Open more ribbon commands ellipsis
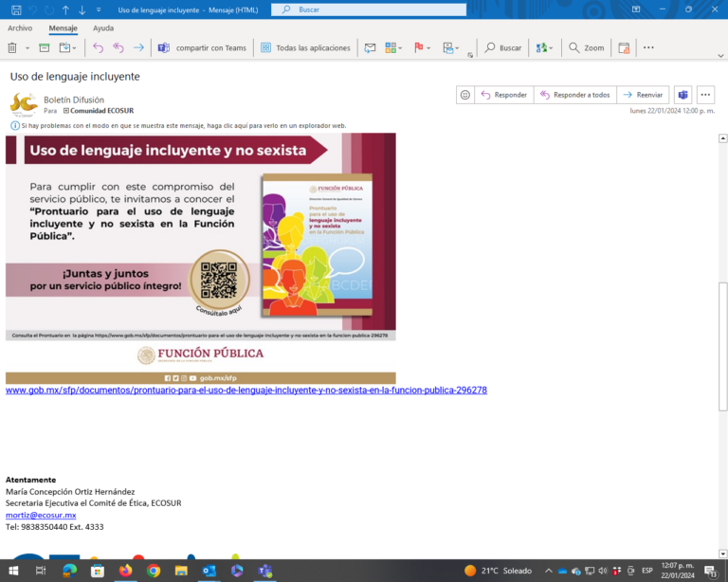 click(x=648, y=47)
